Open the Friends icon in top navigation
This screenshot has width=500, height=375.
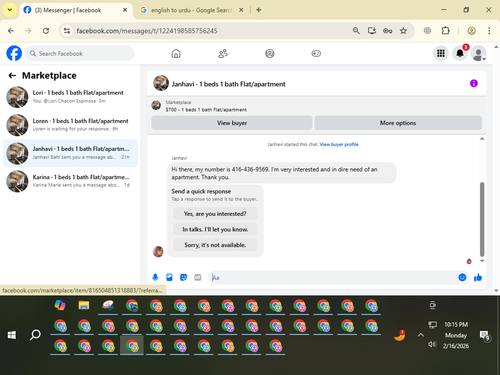coord(223,53)
